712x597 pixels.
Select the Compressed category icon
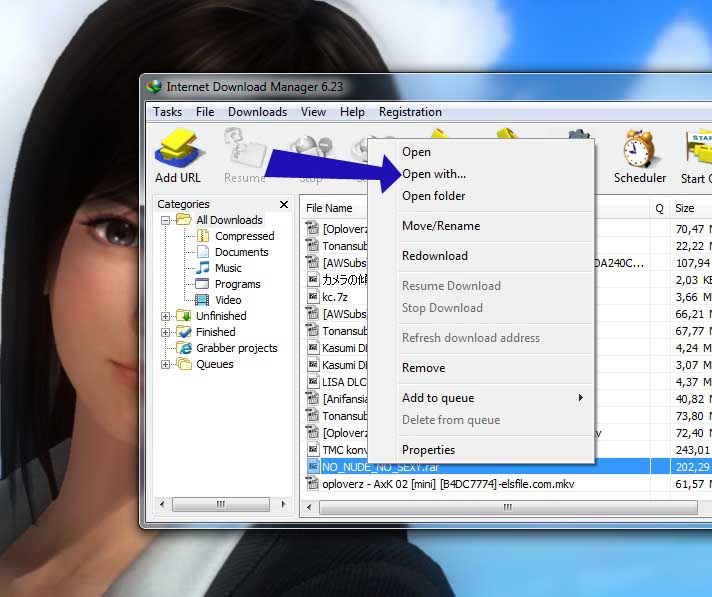[203, 236]
